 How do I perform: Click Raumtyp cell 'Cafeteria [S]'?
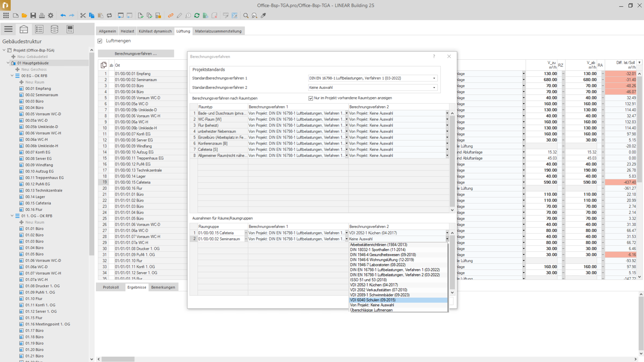pos(222,150)
